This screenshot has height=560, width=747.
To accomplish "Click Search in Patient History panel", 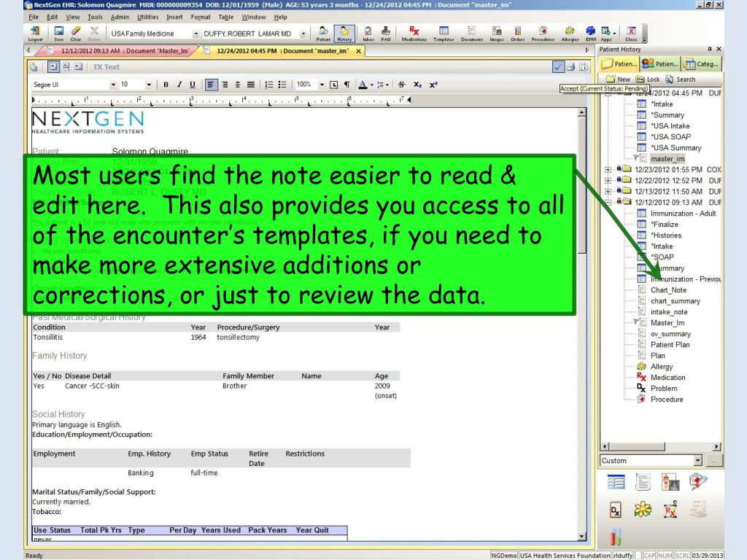I will [x=681, y=79].
